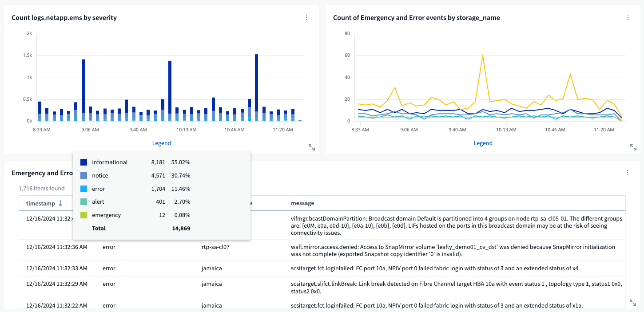
Task: Expand the Legend under the severity chart
Action: pos(161,143)
